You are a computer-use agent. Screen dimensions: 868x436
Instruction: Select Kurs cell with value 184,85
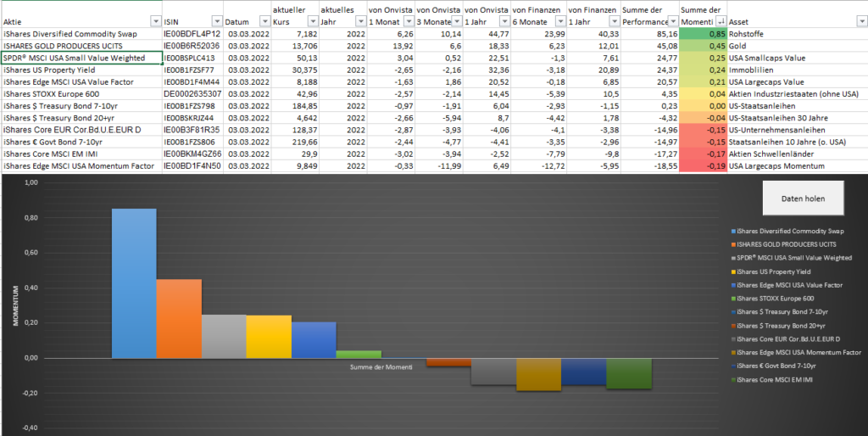coord(295,106)
